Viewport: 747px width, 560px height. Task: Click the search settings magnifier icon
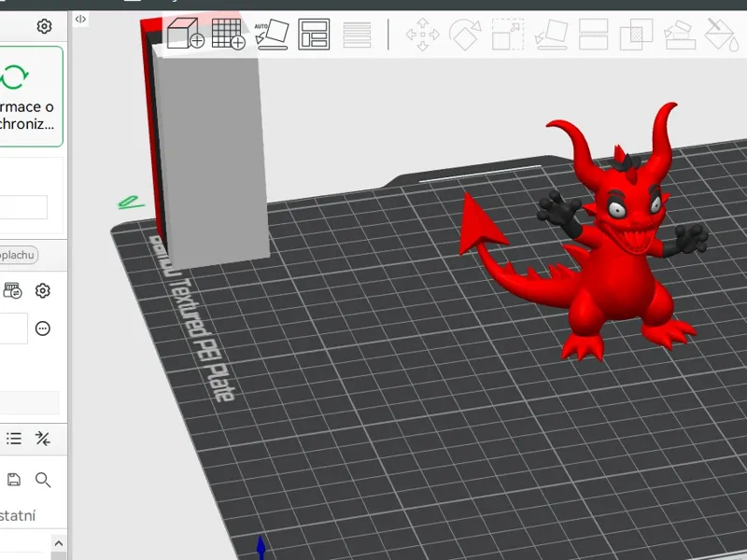pyautogui.click(x=43, y=480)
